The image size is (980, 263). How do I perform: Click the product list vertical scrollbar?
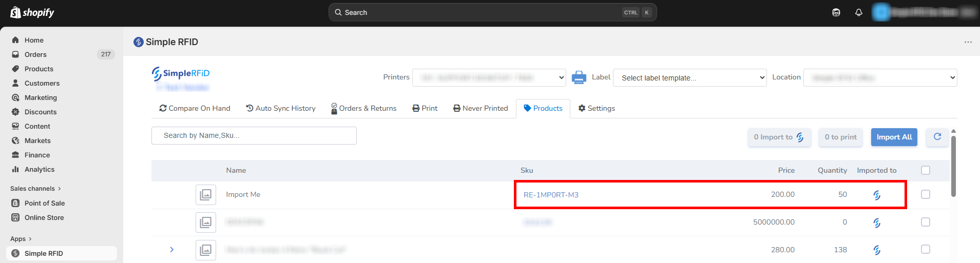953,166
